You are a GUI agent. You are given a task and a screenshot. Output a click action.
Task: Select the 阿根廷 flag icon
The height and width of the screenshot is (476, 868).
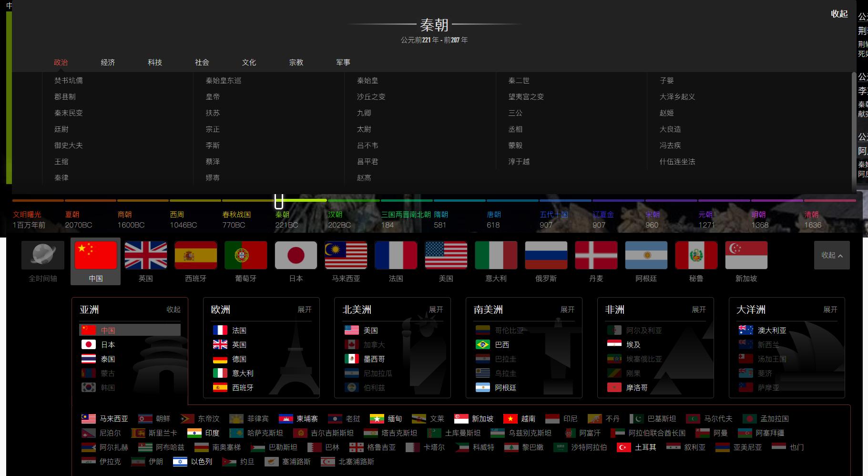point(646,255)
